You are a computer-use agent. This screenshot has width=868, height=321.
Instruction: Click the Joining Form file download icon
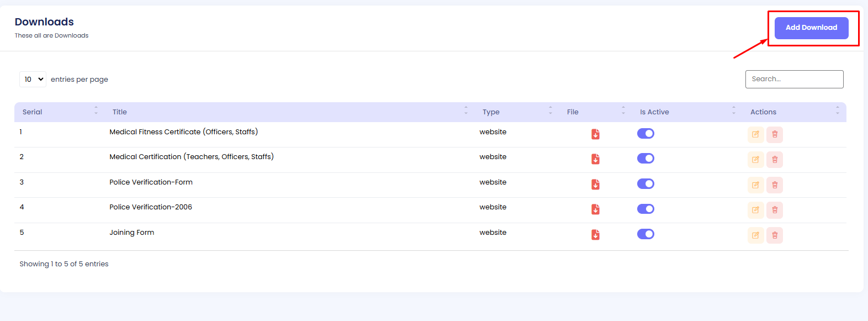click(595, 235)
